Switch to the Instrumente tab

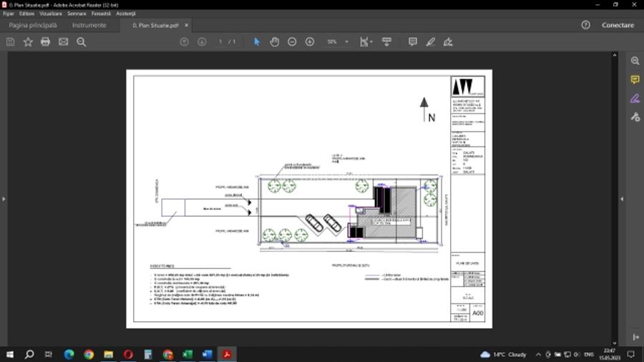[89, 25]
